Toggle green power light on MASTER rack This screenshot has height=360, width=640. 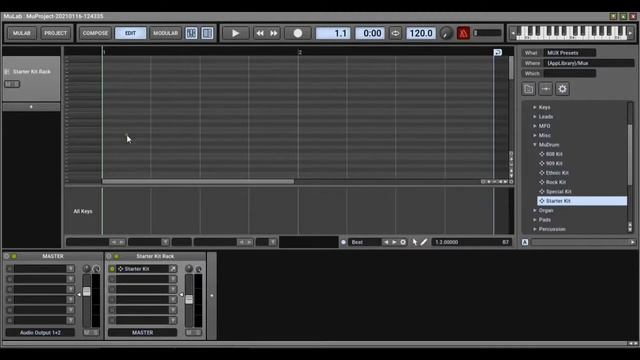[x=14, y=256]
